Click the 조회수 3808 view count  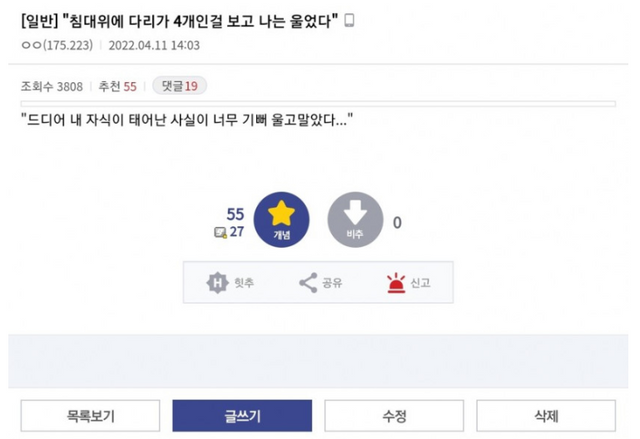click(x=51, y=86)
